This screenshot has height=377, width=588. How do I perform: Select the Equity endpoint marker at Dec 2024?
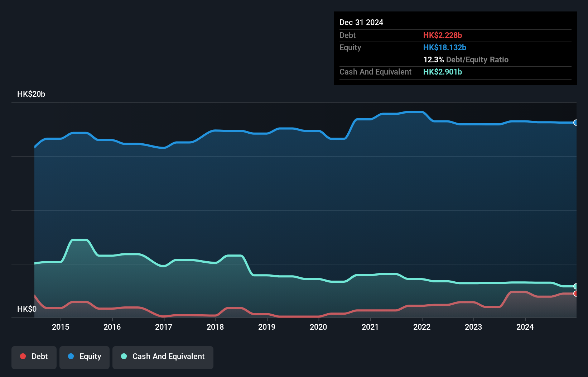576,123
